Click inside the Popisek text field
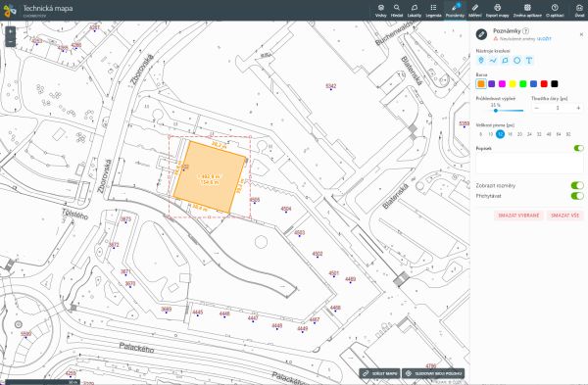The height and width of the screenshot is (385, 588). (x=529, y=164)
